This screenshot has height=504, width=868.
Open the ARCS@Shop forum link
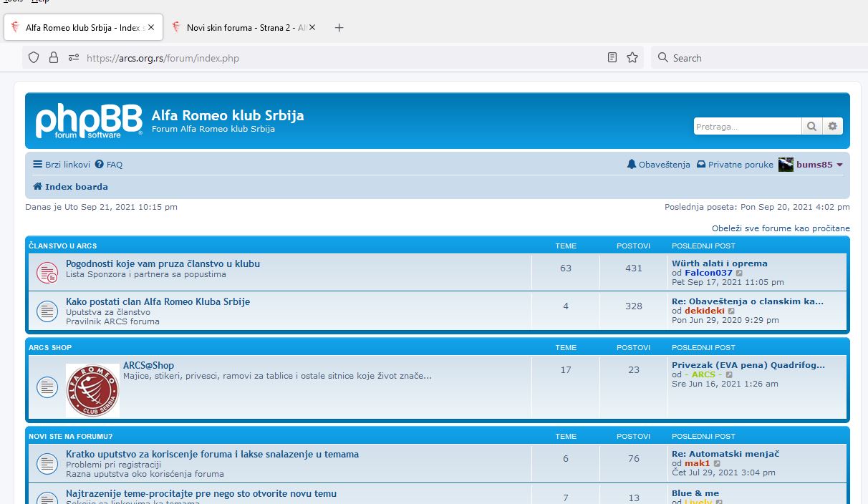click(148, 365)
